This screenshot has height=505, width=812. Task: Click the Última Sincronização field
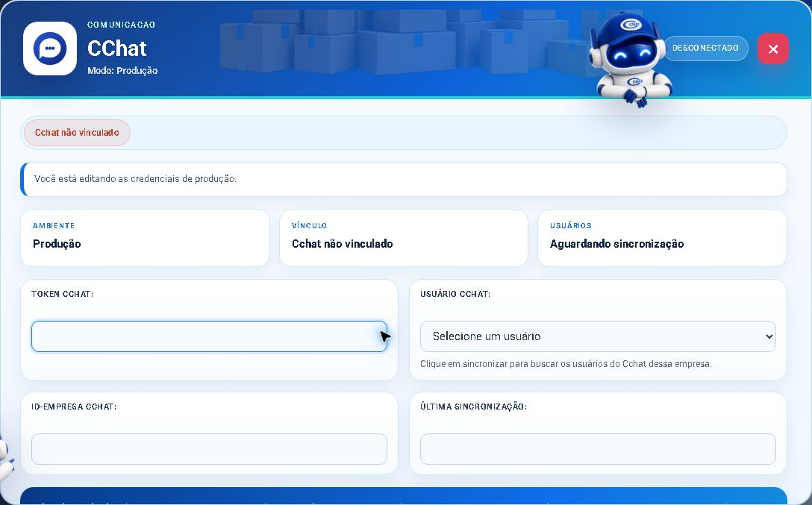pos(598,449)
